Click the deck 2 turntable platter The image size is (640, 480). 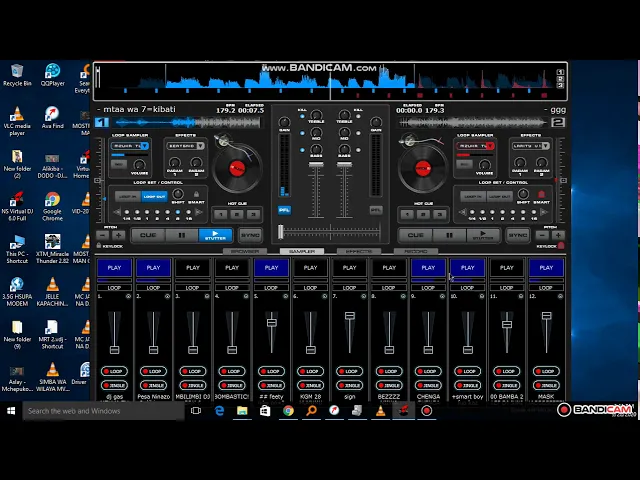pyautogui.click(x=423, y=168)
